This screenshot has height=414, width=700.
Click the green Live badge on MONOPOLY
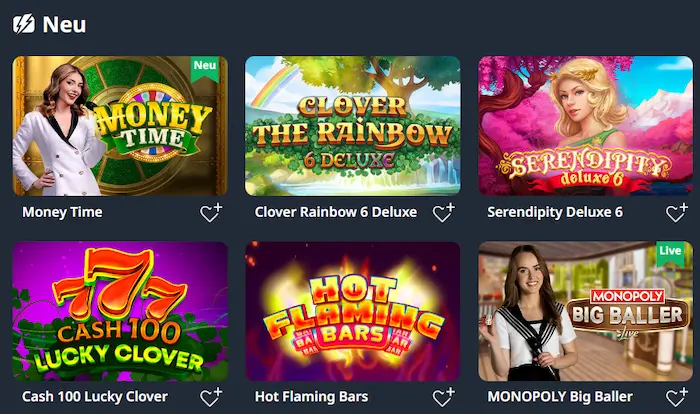(x=670, y=254)
